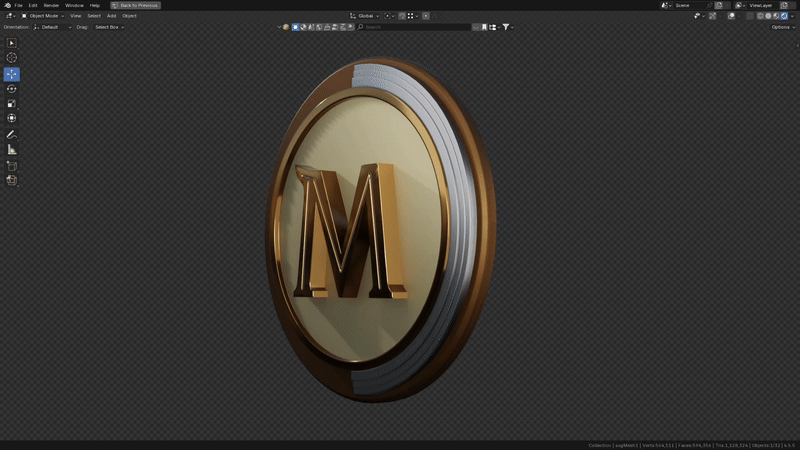The height and width of the screenshot is (450, 800).
Task: Toggle viewport gizmos display
Action: coord(712,16)
